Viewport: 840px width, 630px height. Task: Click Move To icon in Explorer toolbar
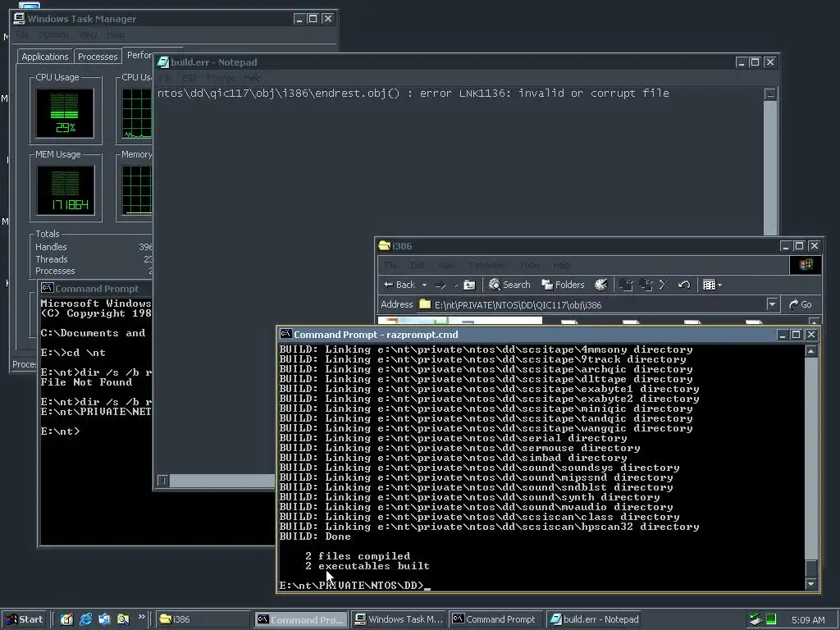point(626,285)
